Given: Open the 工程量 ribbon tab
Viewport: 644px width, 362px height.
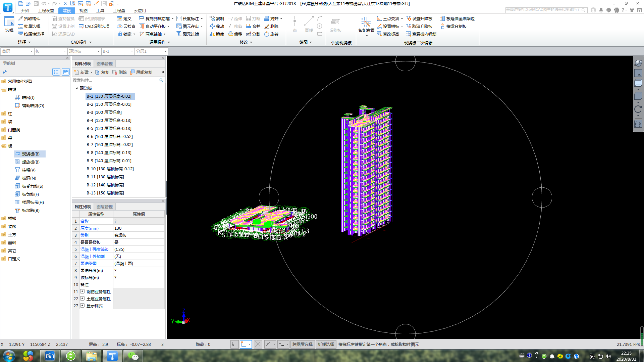Looking at the screenshot, I should coord(119,10).
